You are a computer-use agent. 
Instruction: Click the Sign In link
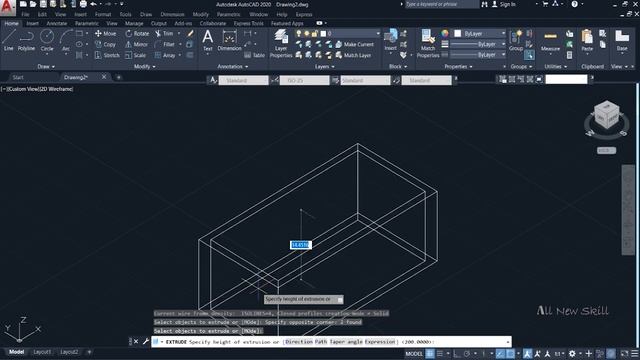point(504,4)
